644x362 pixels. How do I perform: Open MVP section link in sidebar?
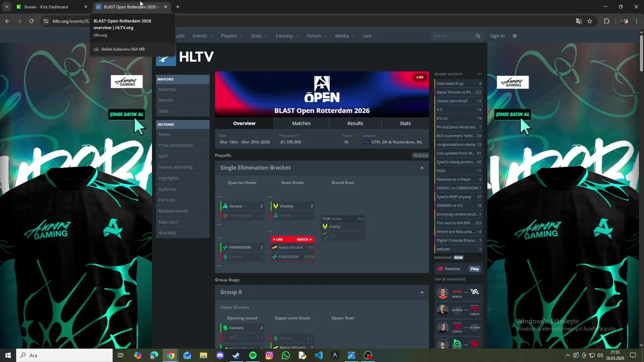point(163,156)
